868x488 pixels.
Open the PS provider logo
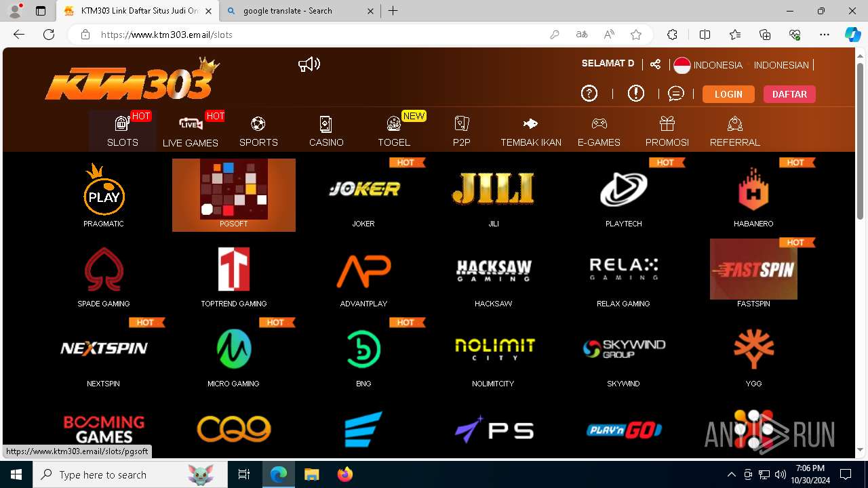point(494,429)
